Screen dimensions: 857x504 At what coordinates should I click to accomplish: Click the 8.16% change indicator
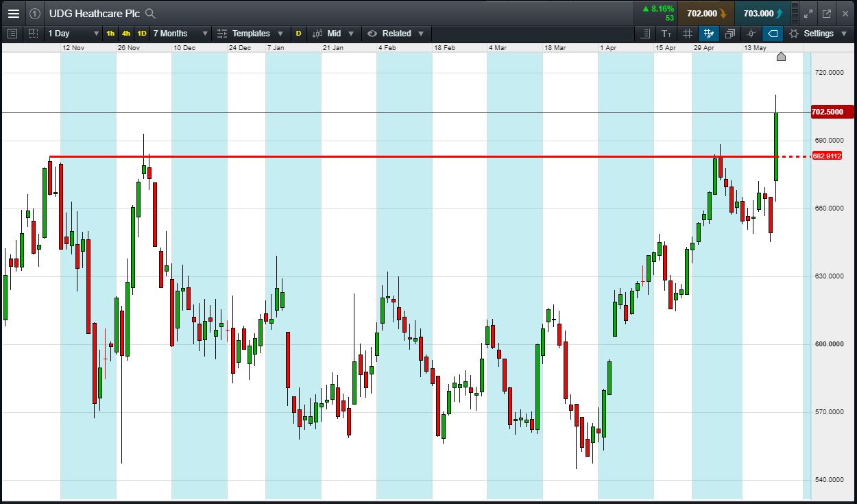[658, 9]
